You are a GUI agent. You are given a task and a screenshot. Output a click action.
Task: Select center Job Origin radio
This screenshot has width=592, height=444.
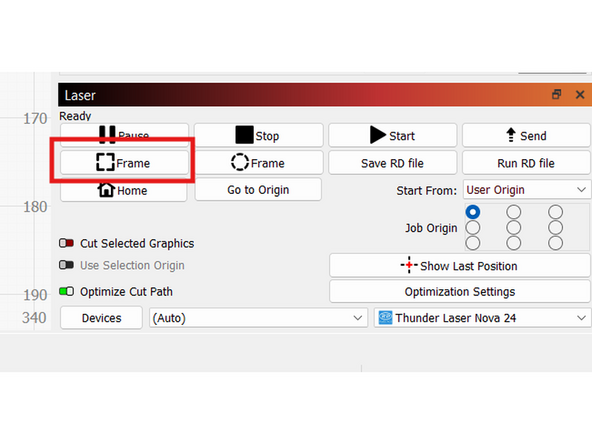coord(513,227)
